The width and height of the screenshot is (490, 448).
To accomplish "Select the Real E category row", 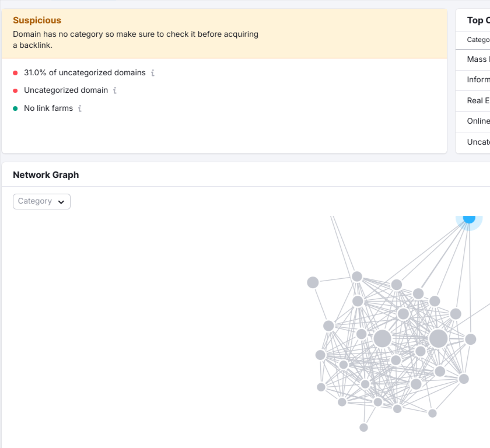I will [x=473, y=101].
